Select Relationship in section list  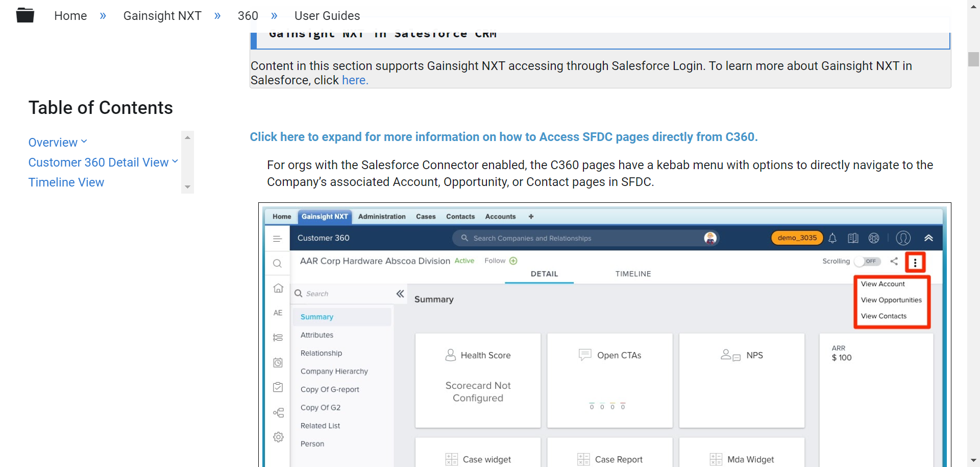pos(321,353)
